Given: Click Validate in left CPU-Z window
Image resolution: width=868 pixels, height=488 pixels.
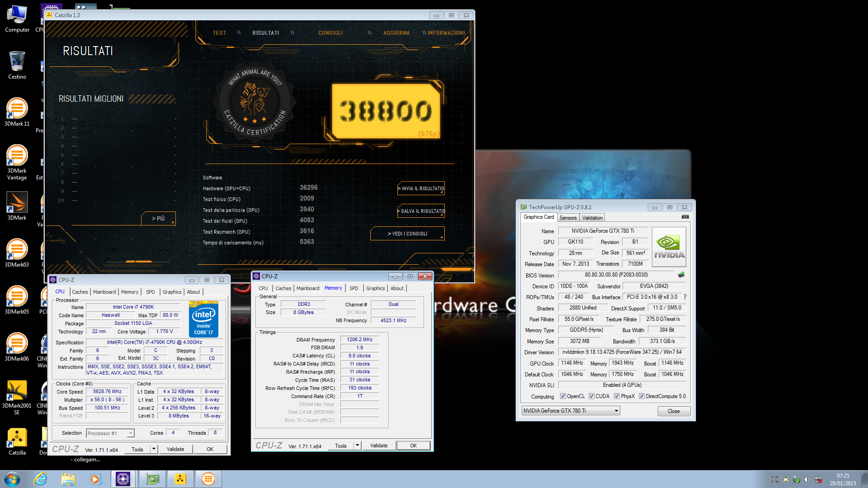Looking at the screenshot, I should pos(175,449).
